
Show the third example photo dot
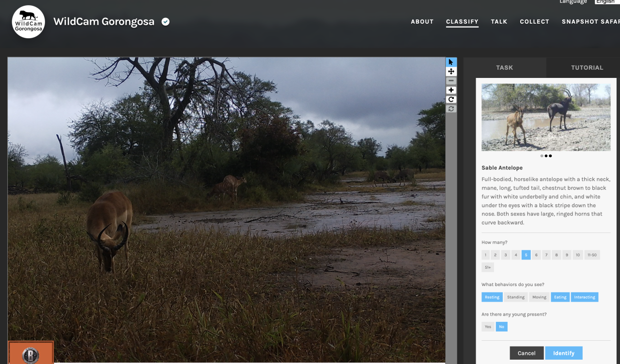[x=550, y=156]
